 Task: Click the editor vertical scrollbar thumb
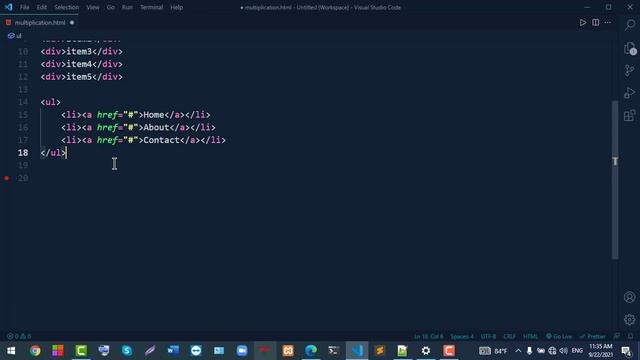615,180
